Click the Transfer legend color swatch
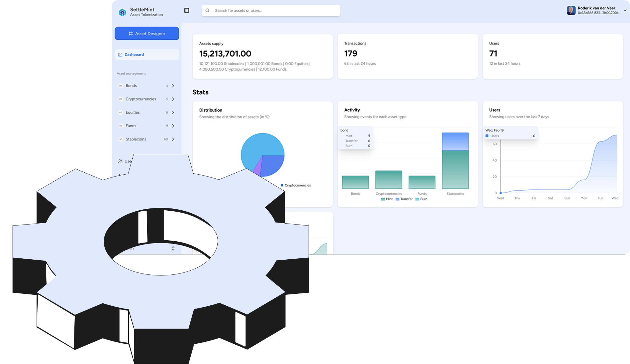This screenshot has width=630, height=364. pos(397,199)
